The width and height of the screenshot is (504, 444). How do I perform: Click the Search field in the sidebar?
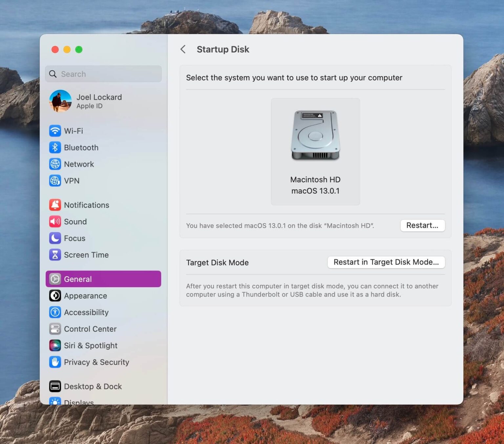pos(103,74)
